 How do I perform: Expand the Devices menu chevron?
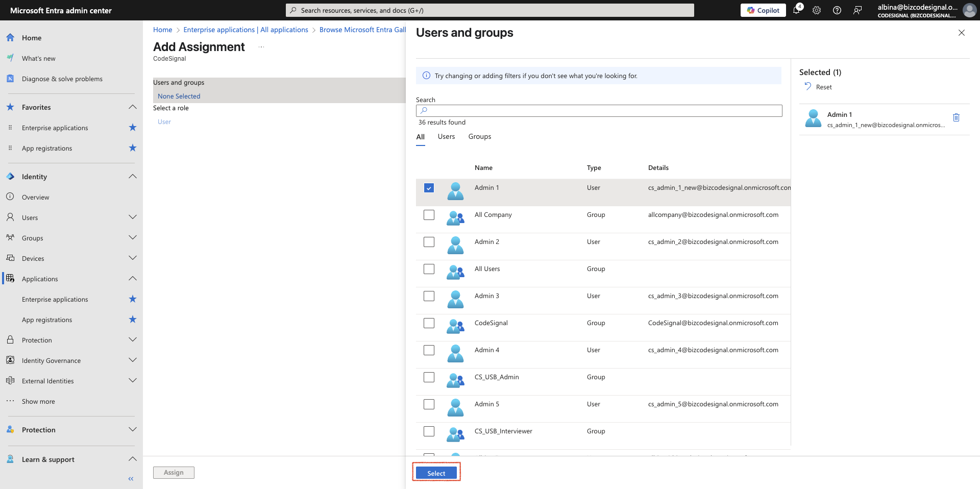pyautogui.click(x=133, y=258)
